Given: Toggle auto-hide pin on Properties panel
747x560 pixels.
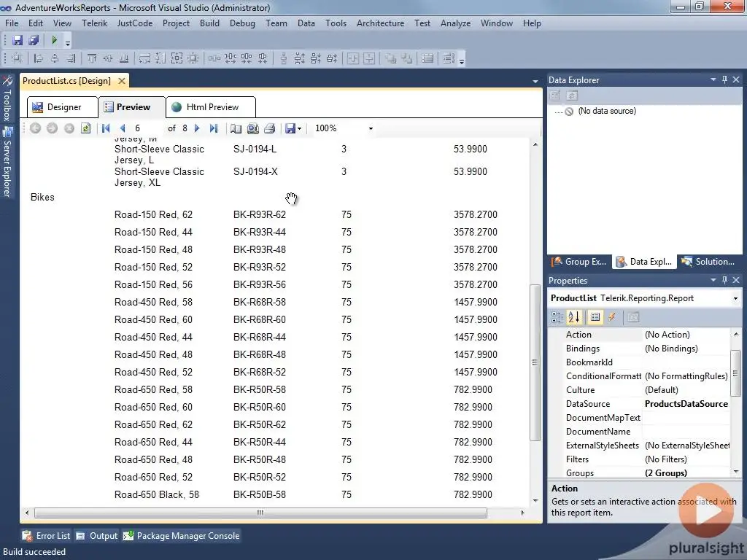Looking at the screenshot, I should click(724, 280).
